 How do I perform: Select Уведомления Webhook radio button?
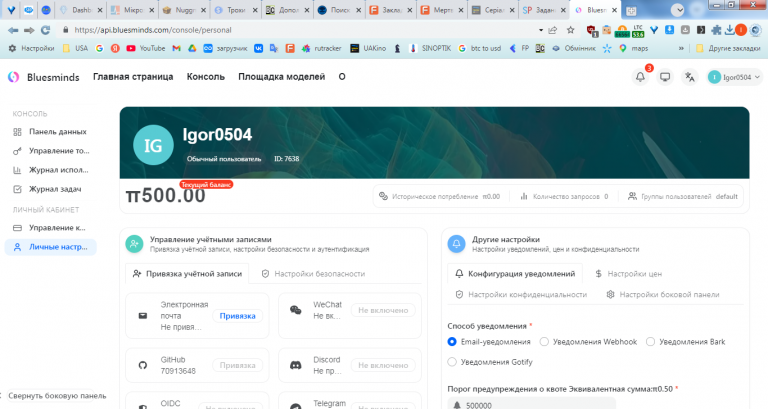coord(544,342)
